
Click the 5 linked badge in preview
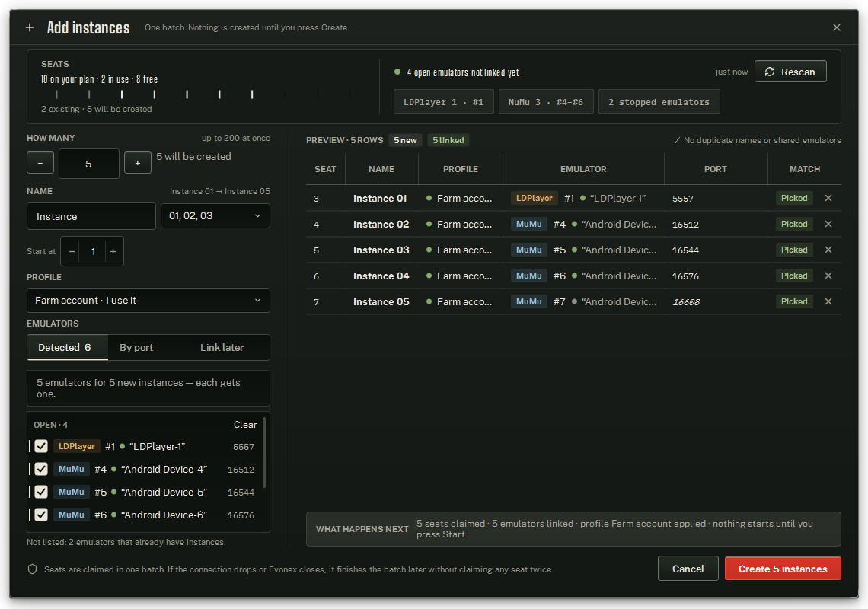coord(448,140)
